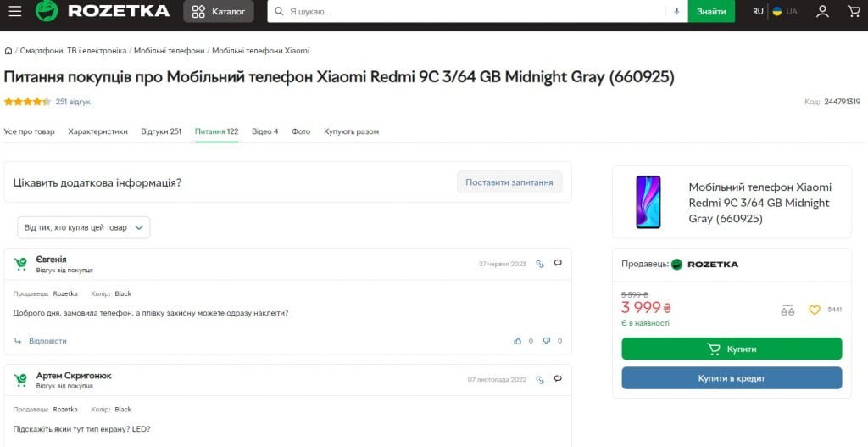Switch site language to RU
868x447 pixels.
coord(758,12)
